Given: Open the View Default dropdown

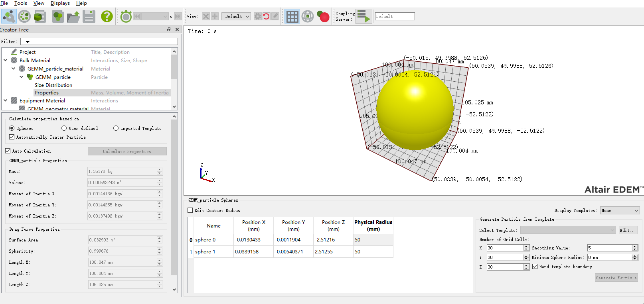Looking at the screenshot, I should pos(236,16).
